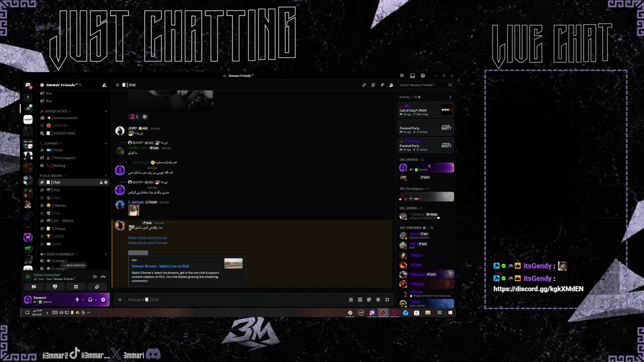644x362 pixels.
Task: Open Opera GX browser on taskbar
Action: 394,313
